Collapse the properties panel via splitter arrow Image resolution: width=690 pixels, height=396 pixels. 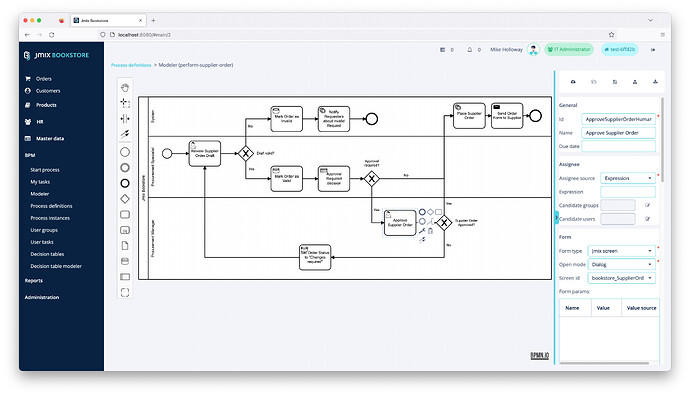point(556,217)
